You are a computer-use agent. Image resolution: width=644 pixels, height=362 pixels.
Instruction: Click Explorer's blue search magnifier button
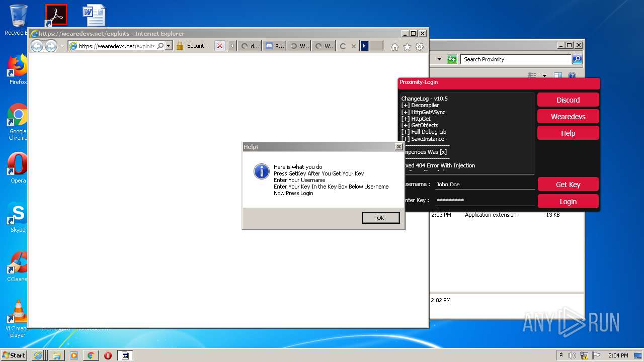point(577,59)
